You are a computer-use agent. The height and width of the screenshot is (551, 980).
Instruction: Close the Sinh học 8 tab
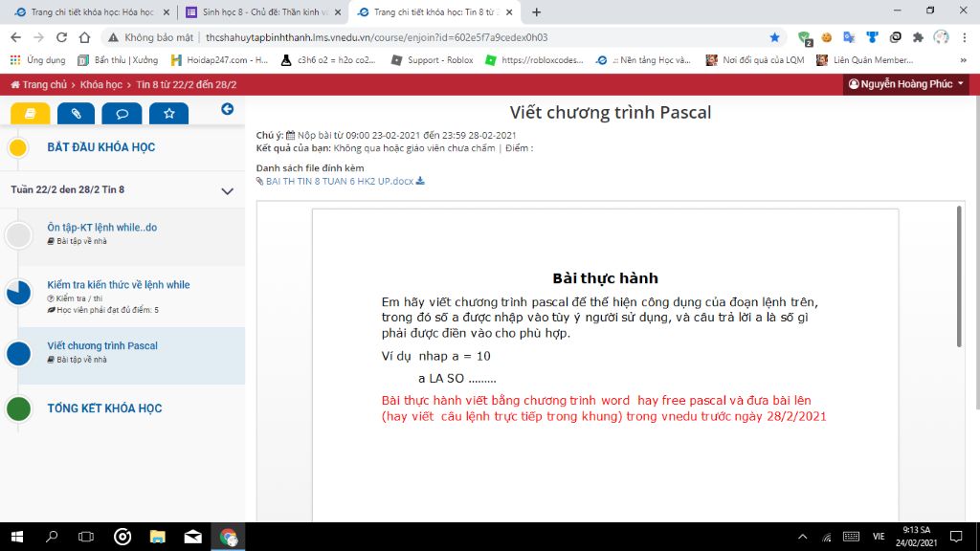click(338, 11)
